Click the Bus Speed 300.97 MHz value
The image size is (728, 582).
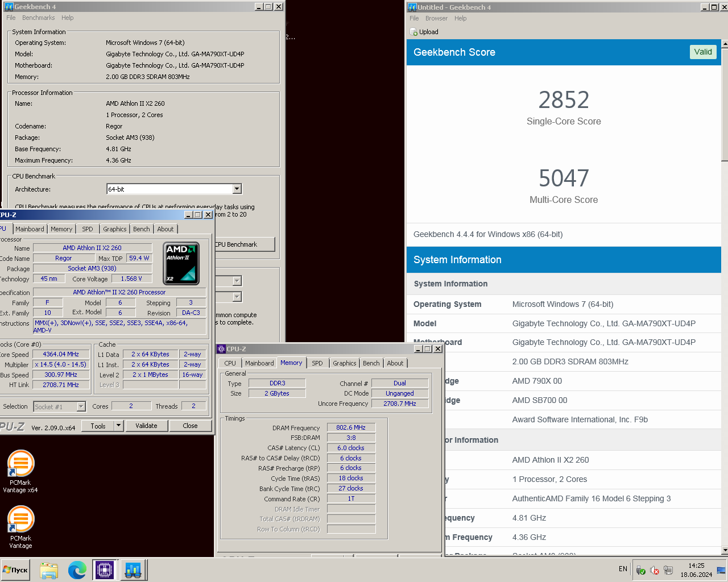pos(61,375)
